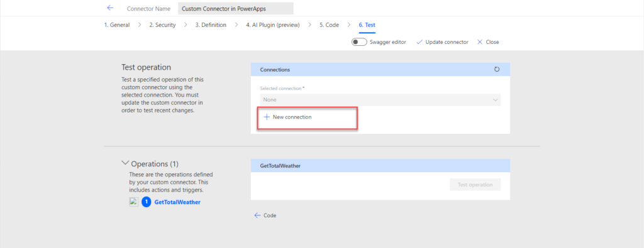Open the Selected connection dropdown
The image size is (644, 248).
click(x=380, y=100)
